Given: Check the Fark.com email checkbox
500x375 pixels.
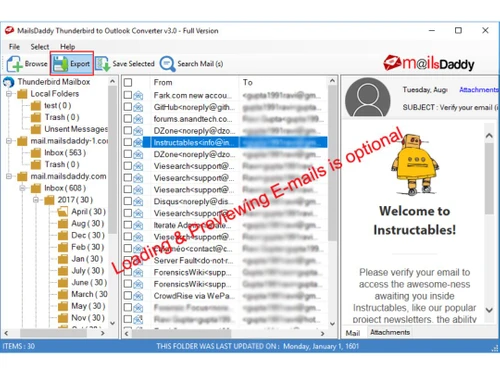Looking at the screenshot, I should tap(128, 95).
